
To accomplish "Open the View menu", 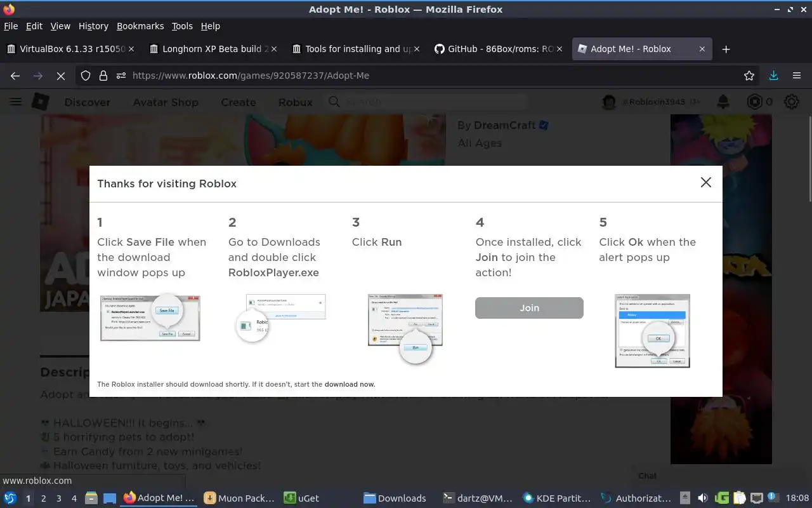I will click(x=60, y=26).
